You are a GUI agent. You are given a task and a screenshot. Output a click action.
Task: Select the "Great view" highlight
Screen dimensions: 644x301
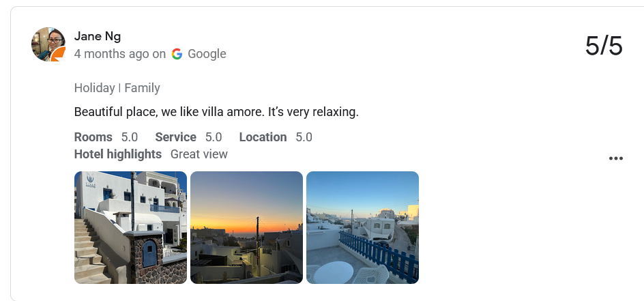(199, 154)
